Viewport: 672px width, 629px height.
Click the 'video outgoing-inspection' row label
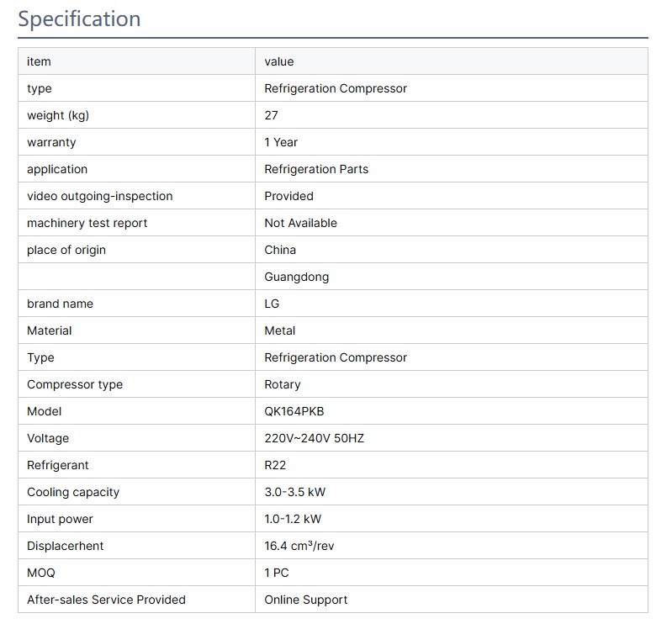coord(99,196)
